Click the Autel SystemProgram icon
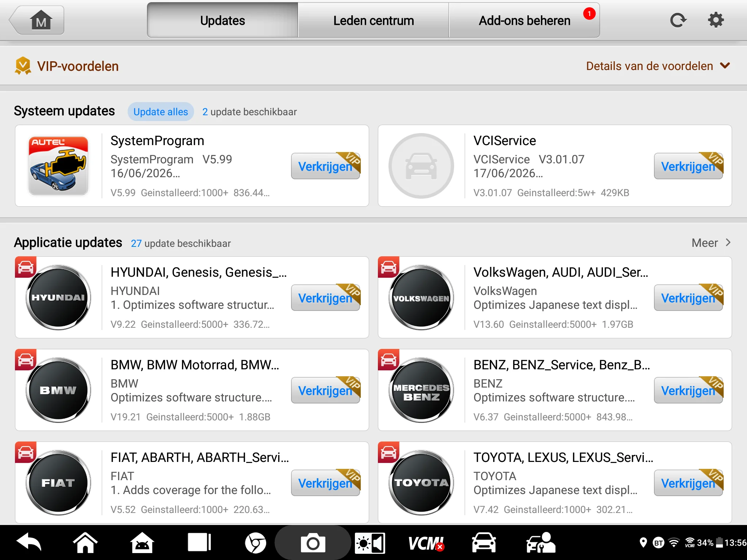 coord(58,166)
